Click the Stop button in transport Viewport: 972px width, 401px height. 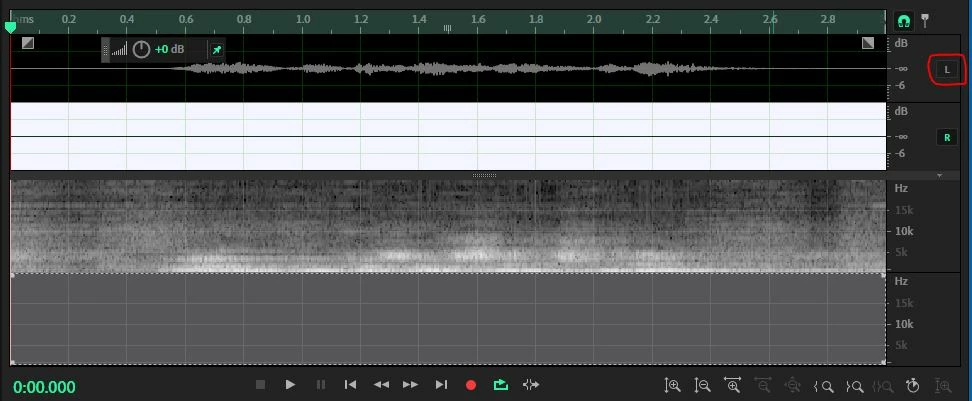(260, 385)
